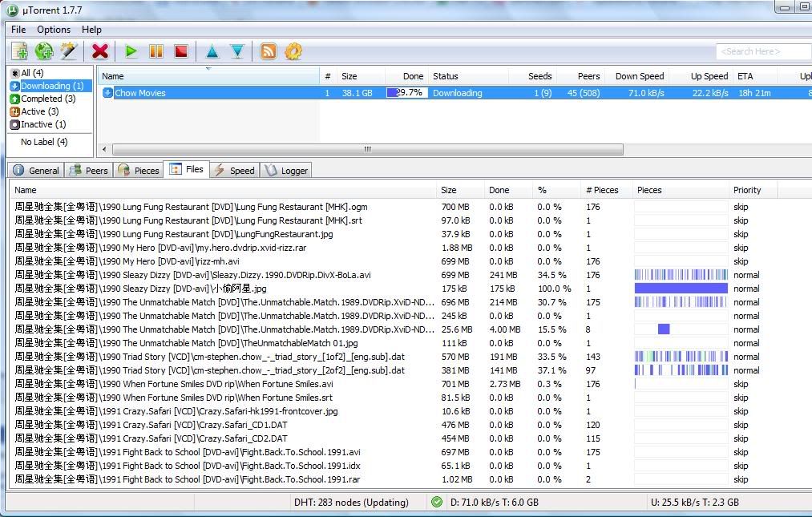
Task: Switch to the Speed tab
Action: tap(235, 171)
